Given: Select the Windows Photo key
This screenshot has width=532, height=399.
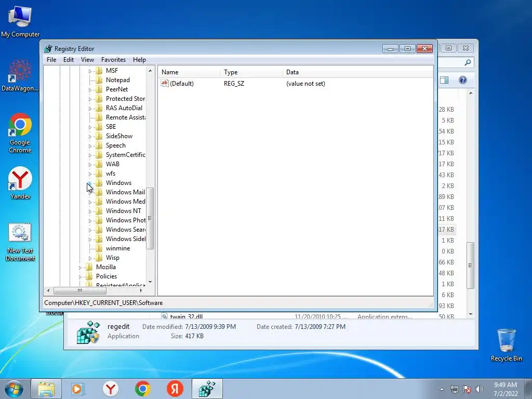Looking at the screenshot, I should (x=125, y=220).
